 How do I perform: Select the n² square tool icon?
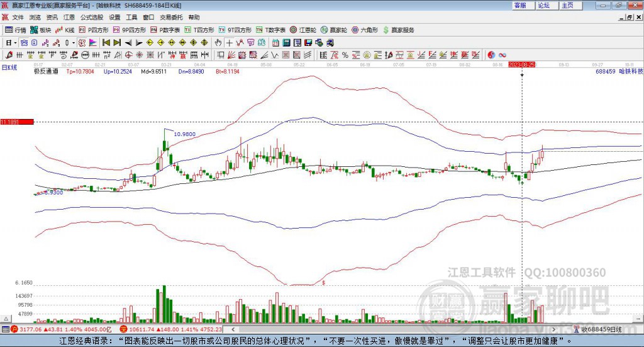(x=107, y=55)
